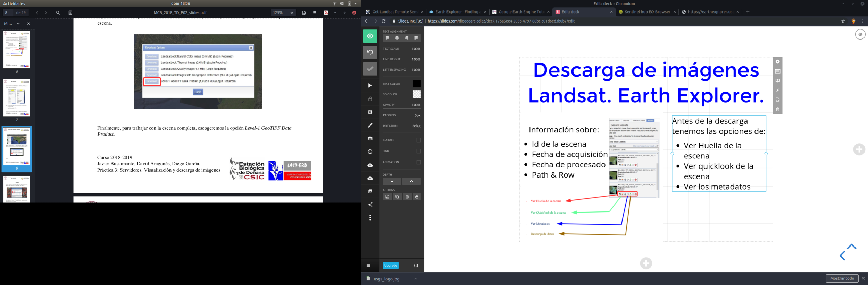The width and height of the screenshot is (868, 285).
Task: Open a new Chromium tab
Action: coord(748,12)
